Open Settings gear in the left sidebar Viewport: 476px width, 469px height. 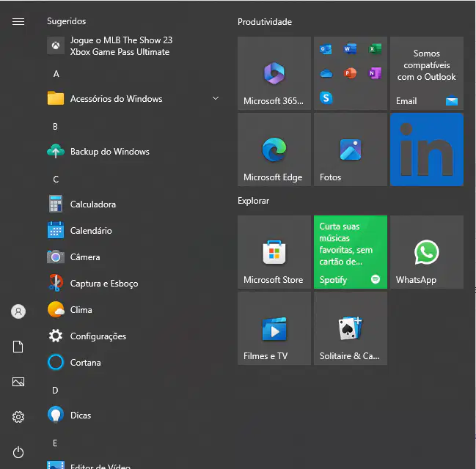click(x=18, y=417)
